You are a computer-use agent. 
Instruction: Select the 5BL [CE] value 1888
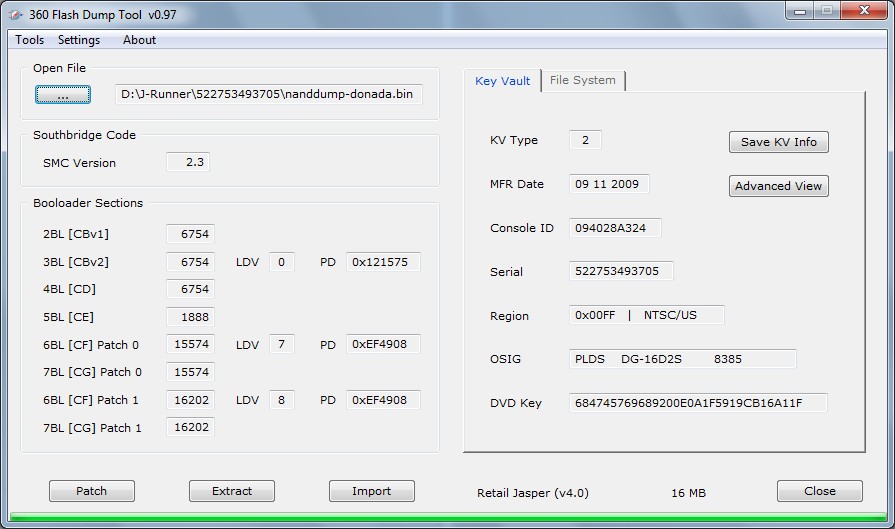pos(191,317)
